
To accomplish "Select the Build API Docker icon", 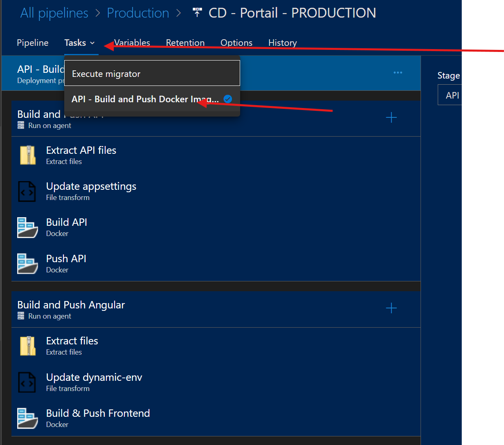I will (x=28, y=227).
